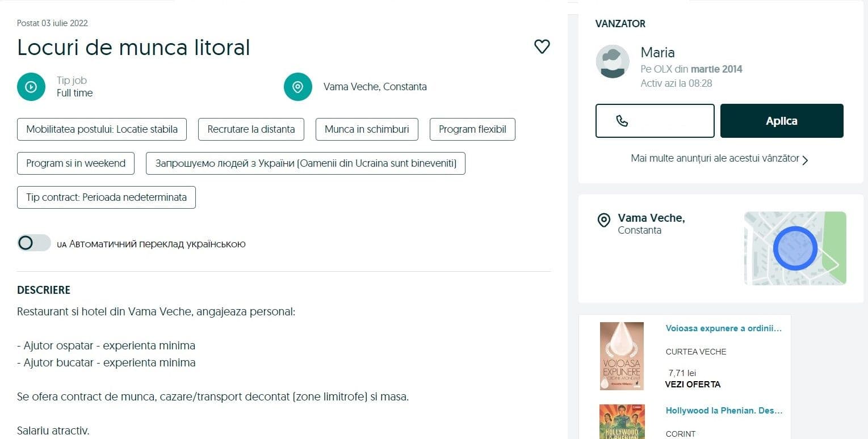Click the seller name Maria
The image size is (868, 439).
coord(657,53)
